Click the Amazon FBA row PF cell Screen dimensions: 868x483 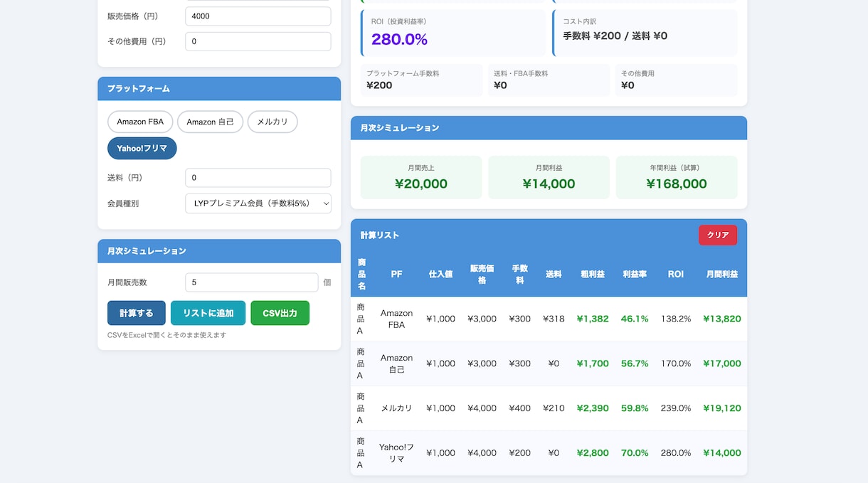click(x=396, y=319)
